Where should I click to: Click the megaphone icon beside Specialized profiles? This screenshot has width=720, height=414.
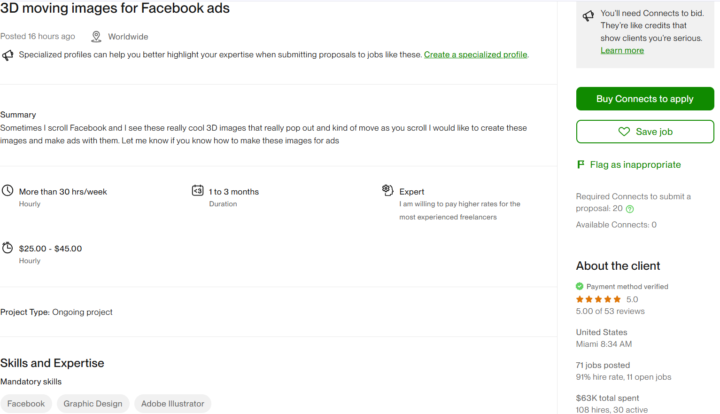pyautogui.click(x=7, y=55)
